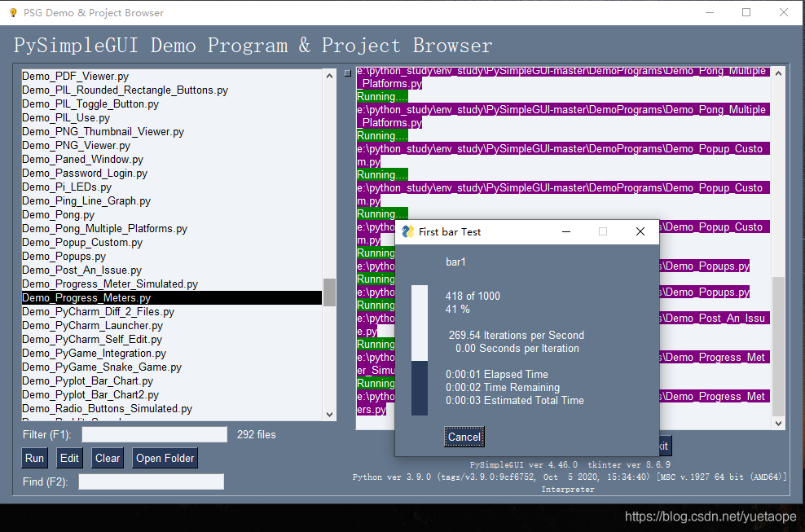Select Demo_Password_Login.py
This screenshot has height=532, width=805.
tap(171, 173)
